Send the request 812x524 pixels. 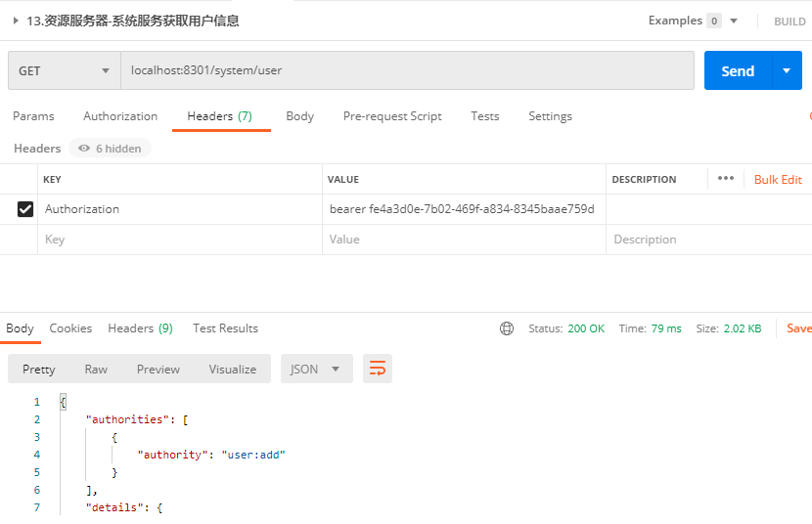tap(738, 70)
